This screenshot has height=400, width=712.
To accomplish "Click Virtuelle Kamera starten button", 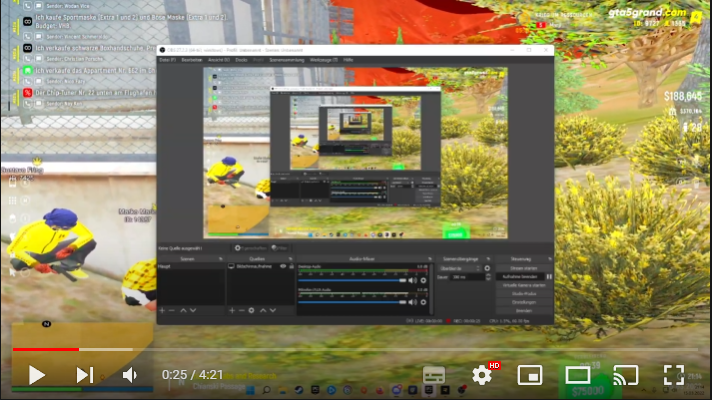I will pyautogui.click(x=524, y=285).
